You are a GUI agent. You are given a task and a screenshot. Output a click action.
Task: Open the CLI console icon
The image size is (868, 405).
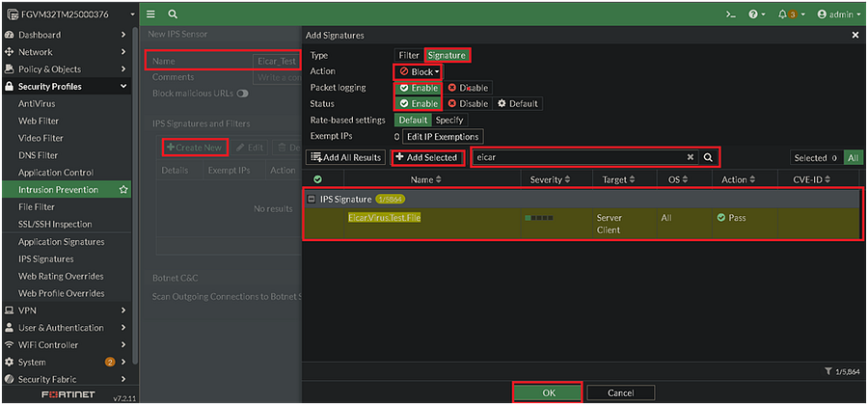point(731,14)
